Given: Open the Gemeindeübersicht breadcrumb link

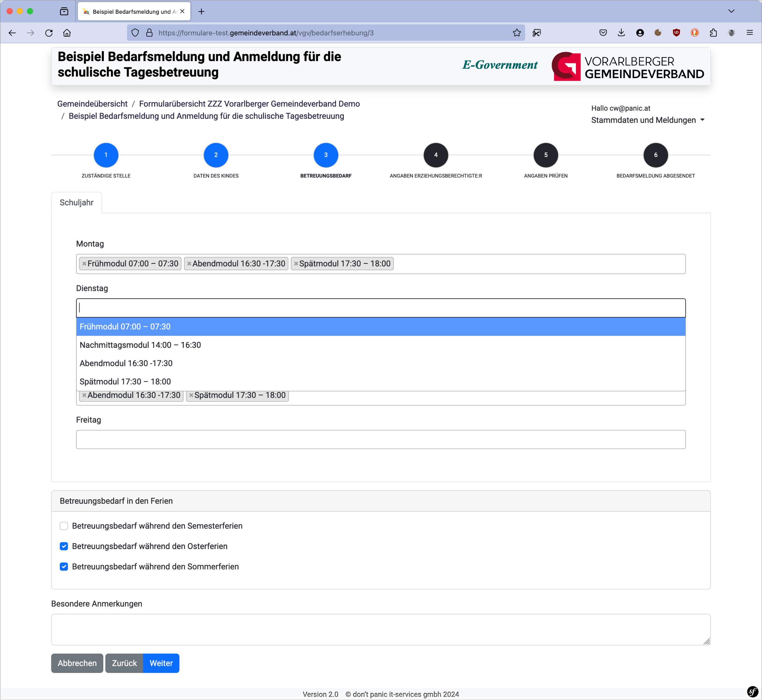Looking at the screenshot, I should [x=92, y=104].
